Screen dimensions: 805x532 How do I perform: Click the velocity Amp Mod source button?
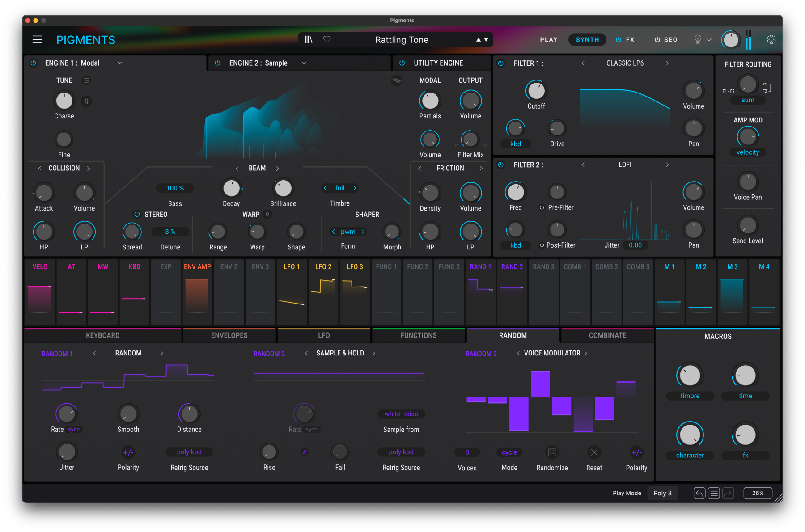[747, 152]
